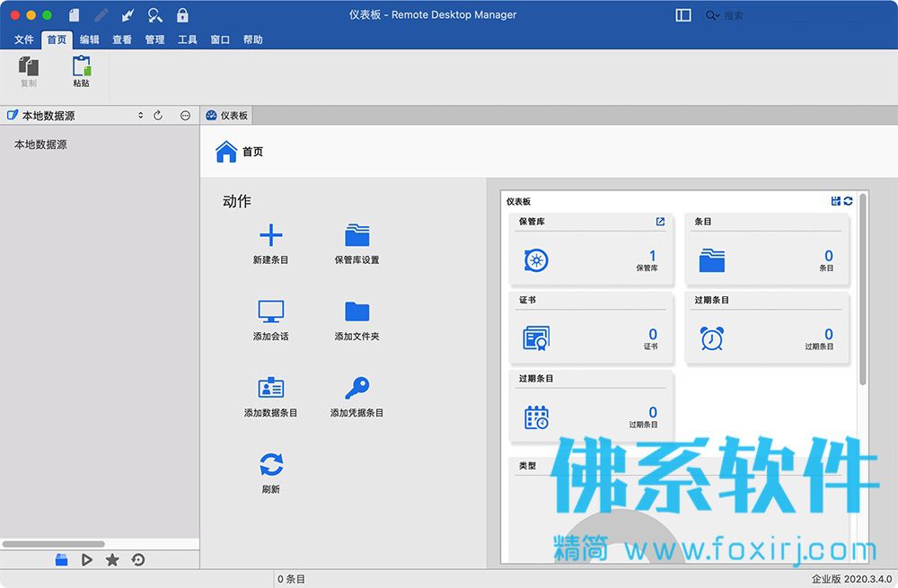Click the 刷新 refresh arrows icon
The height and width of the screenshot is (588, 898).
pos(271,464)
